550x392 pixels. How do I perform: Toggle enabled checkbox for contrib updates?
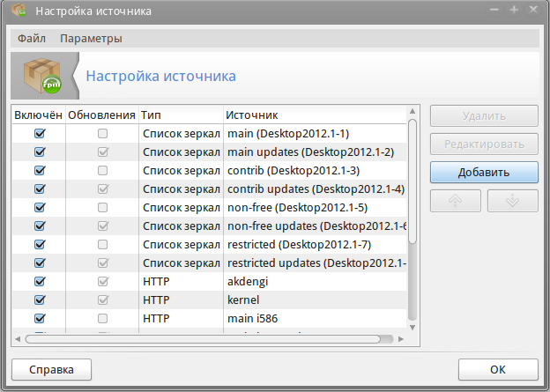click(x=40, y=189)
